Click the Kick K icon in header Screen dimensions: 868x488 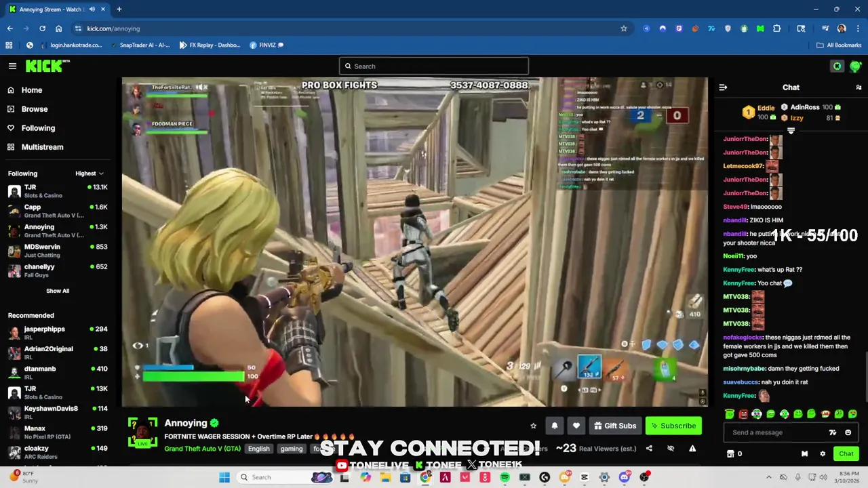(837, 66)
